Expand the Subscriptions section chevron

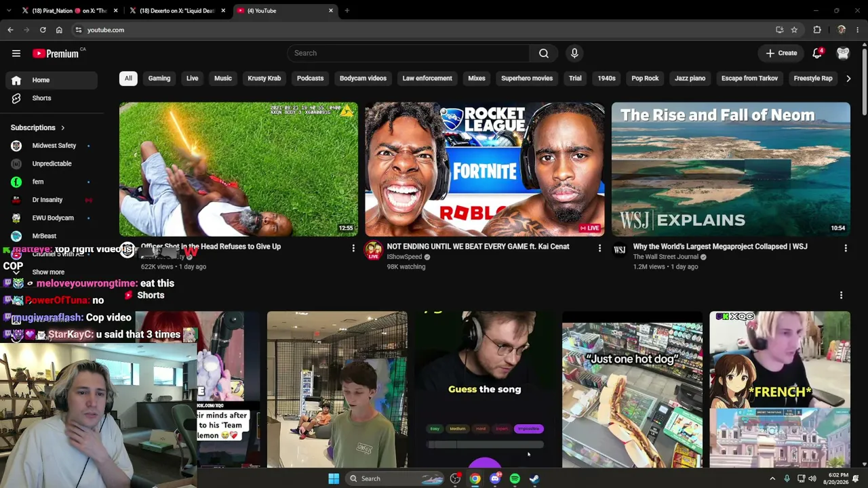[62, 127]
